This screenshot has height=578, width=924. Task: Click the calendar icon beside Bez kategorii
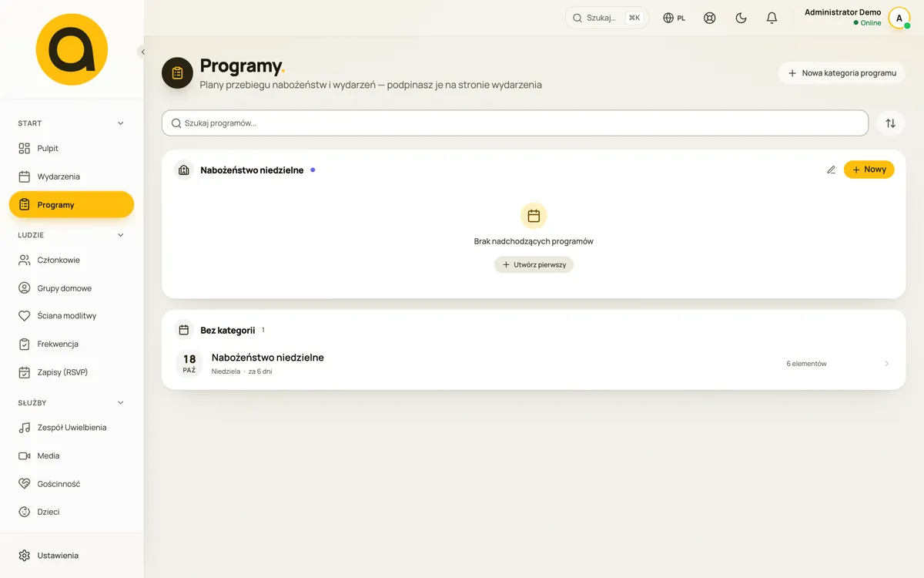pyautogui.click(x=183, y=330)
